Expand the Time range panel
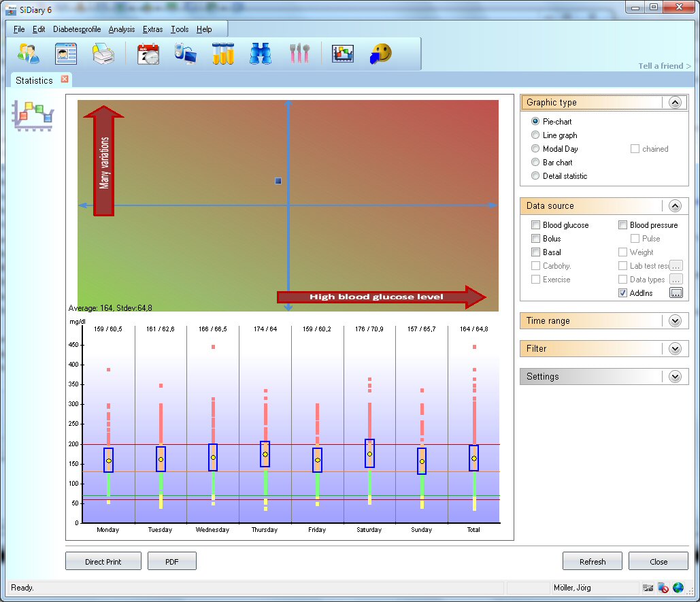 pos(674,320)
